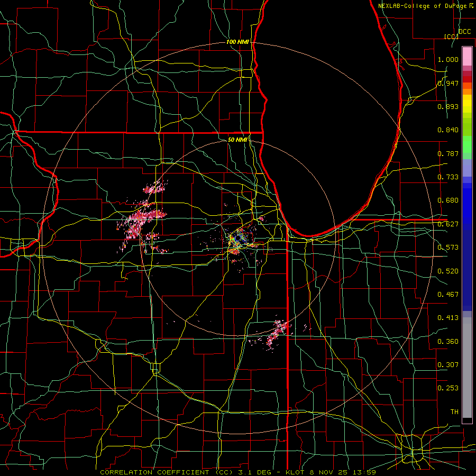Click the DCC label above the scale
The width and height of the screenshot is (476, 476).
tap(464, 32)
